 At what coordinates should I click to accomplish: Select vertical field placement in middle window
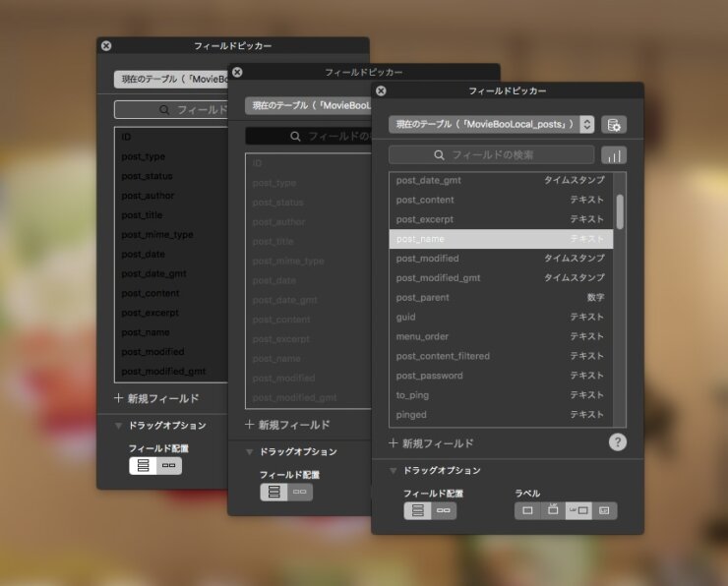click(273, 492)
